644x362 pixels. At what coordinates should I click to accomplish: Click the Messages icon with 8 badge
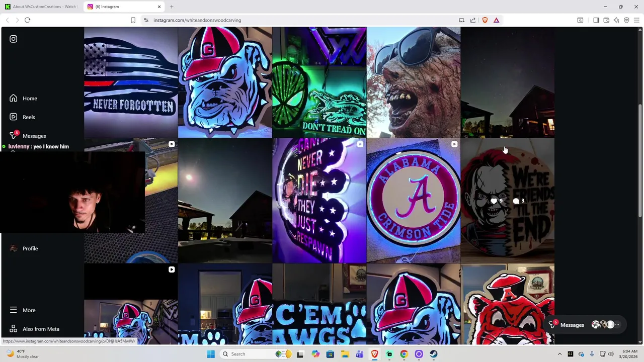click(x=14, y=136)
